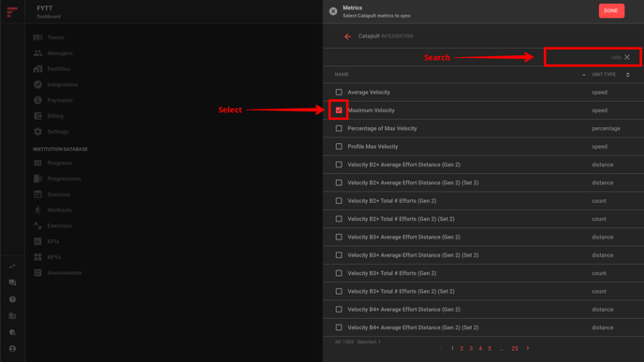Viewport: 644px width, 362px height.
Task: Go to page 2 of metrics
Action: [x=461, y=349]
